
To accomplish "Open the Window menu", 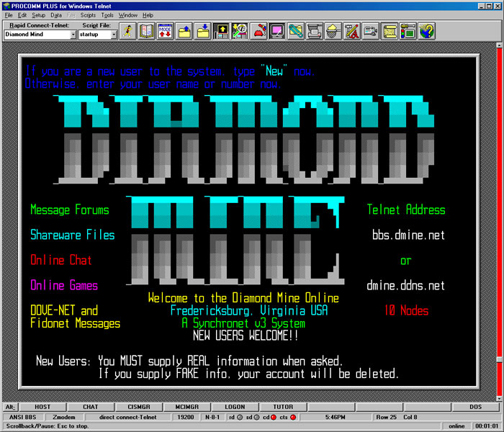I will click(128, 15).
